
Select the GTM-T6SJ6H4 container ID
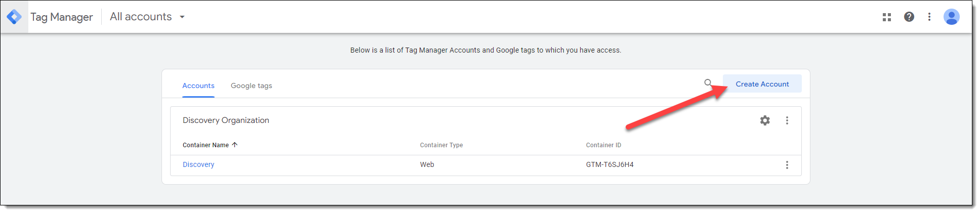(x=610, y=164)
